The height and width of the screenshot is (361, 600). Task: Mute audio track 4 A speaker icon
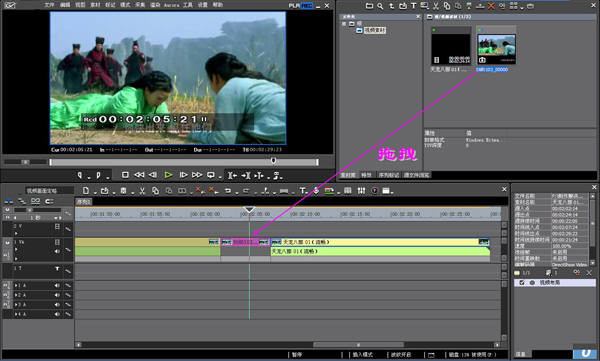pos(57,314)
